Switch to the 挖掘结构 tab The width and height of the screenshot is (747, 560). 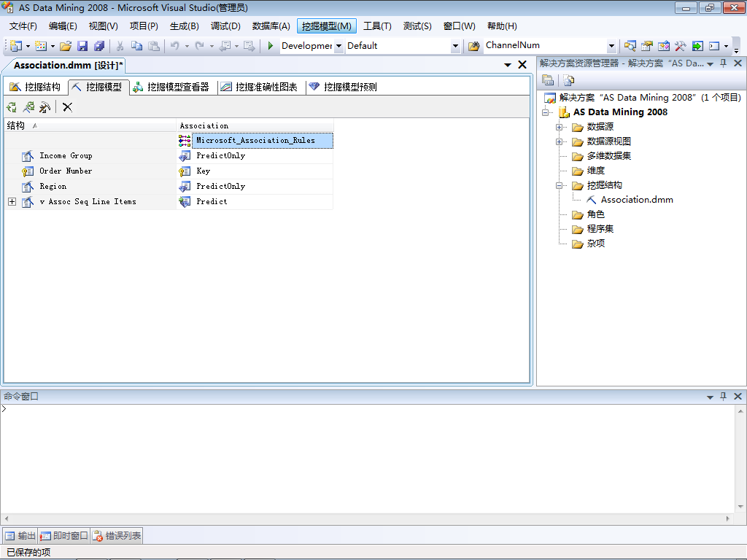click(36, 87)
